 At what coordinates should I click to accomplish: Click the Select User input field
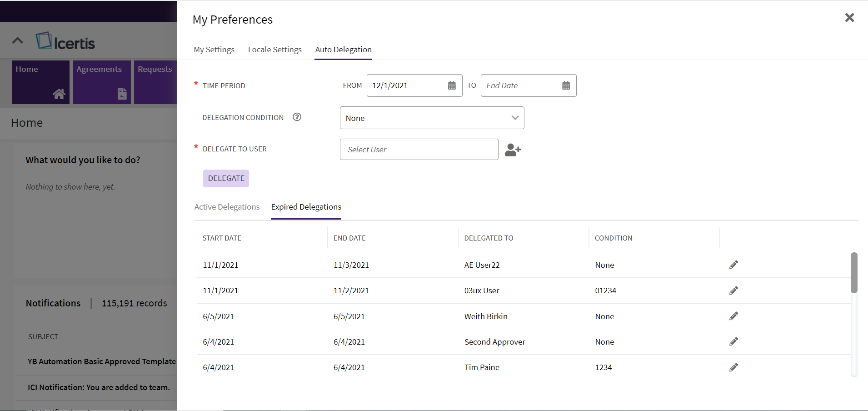tap(419, 150)
